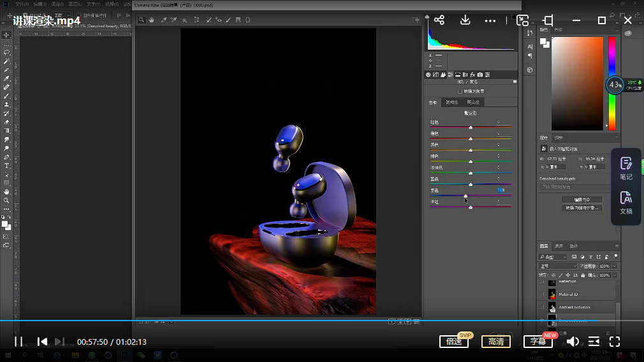Toggle lock transparent pixels in Layers panel
Screen dimensions: 644x362
coord(553,275)
